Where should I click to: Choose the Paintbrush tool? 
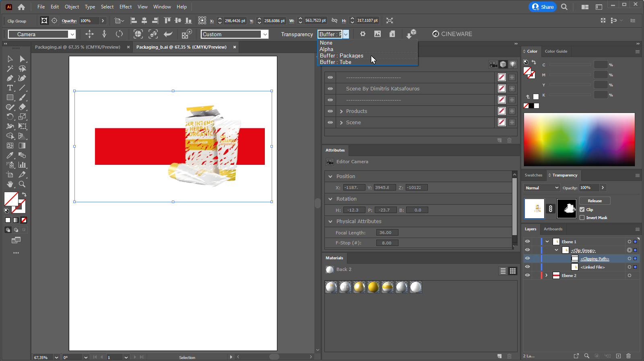click(23, 97)
